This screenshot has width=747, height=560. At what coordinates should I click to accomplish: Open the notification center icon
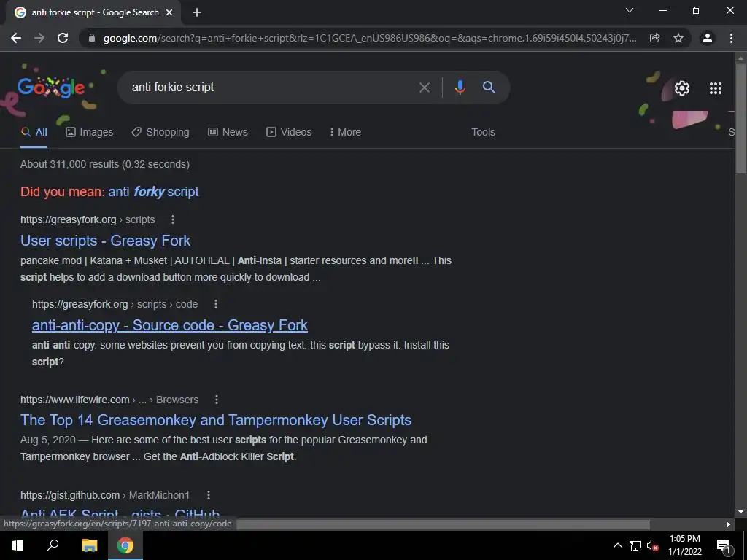(724, 545)
